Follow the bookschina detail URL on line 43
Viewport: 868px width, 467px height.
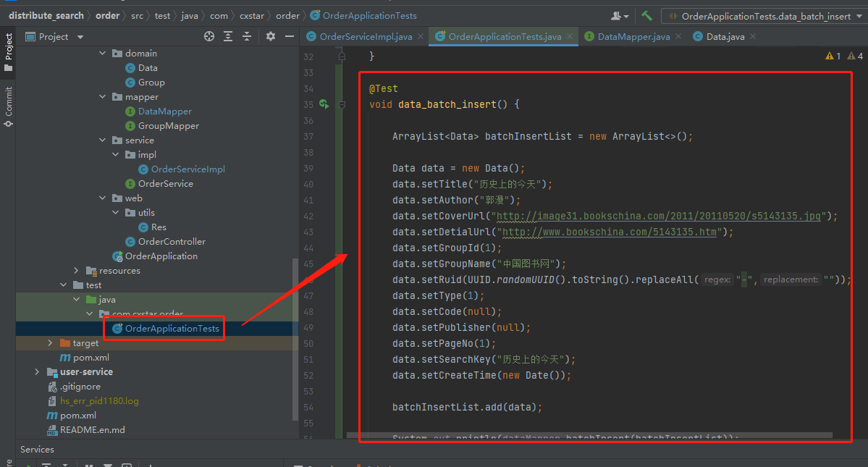click(609, 232)
